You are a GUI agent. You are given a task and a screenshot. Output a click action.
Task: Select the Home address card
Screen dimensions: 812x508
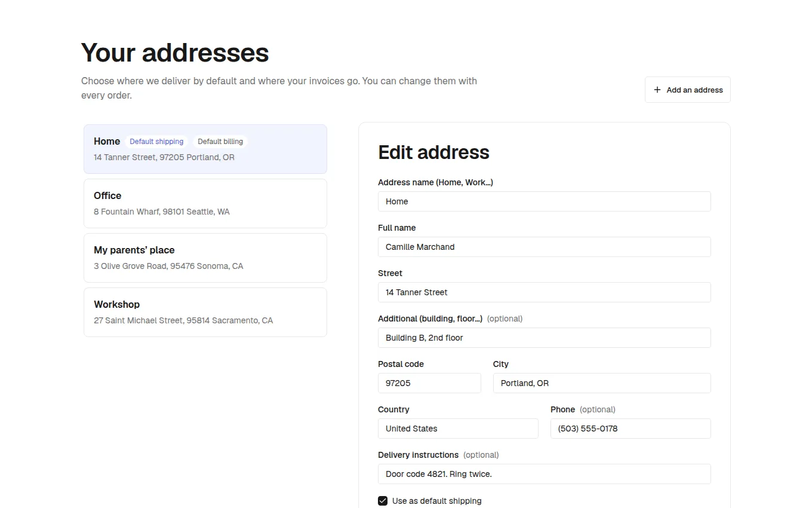click(x=205, y=149)
